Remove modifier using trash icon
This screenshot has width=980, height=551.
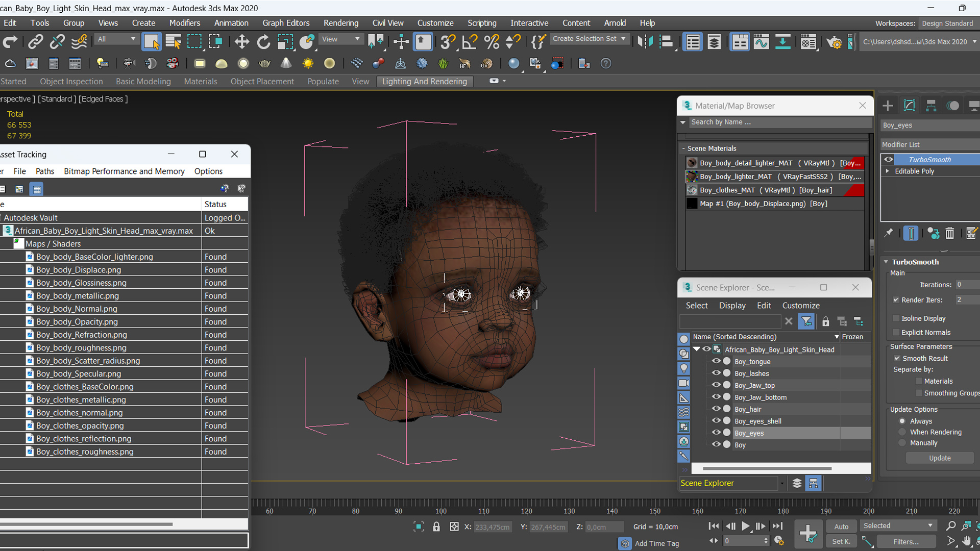point(949,233)
